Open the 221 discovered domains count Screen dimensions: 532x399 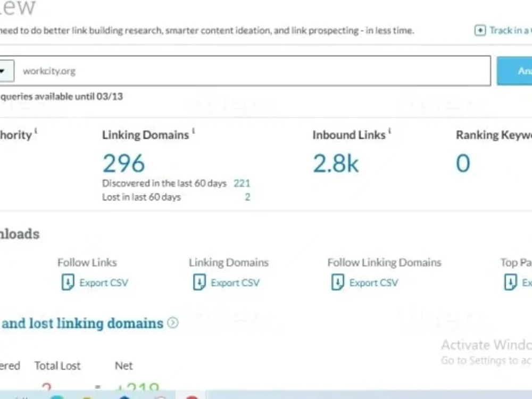click(x=242, y=184)
